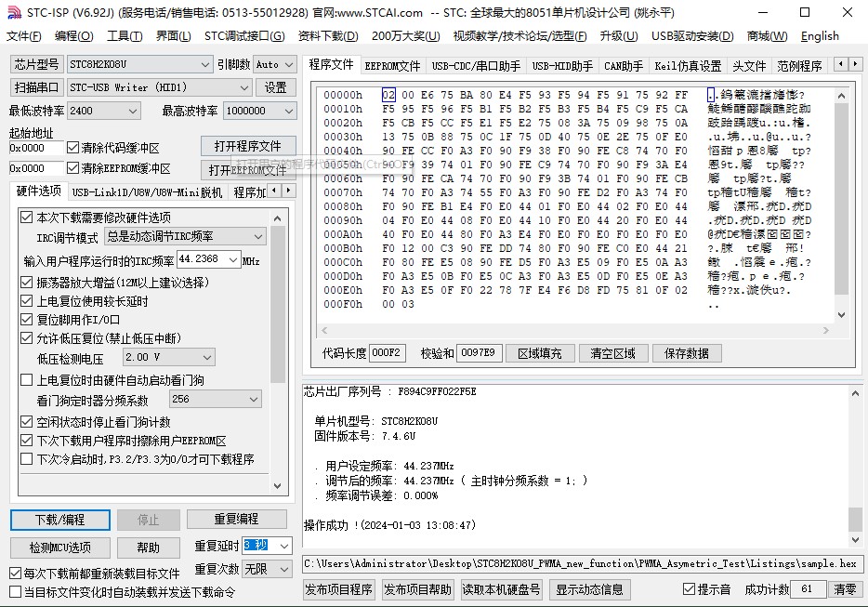Click the hex file path field
This screenshot has width=868, height=607.
(x=582, y=564)
